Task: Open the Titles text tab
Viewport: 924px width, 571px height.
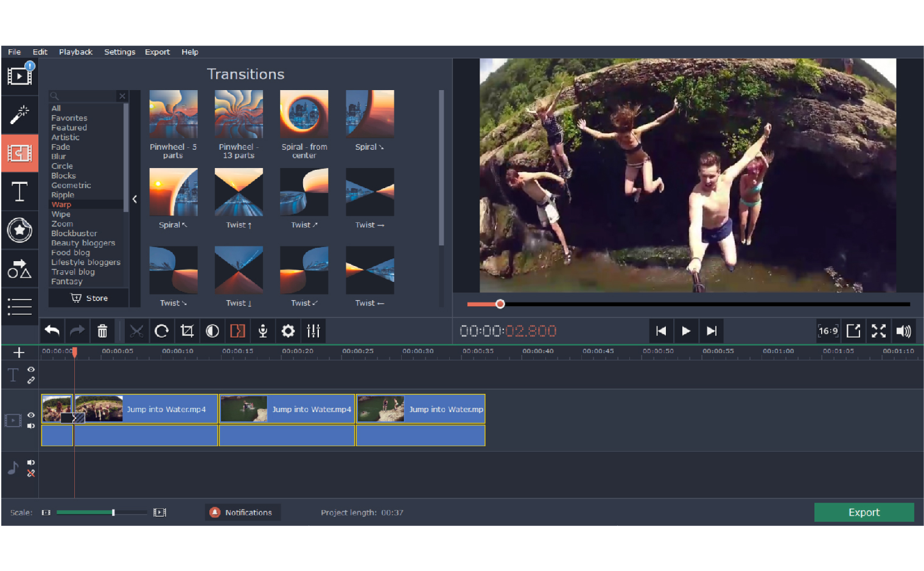Action: click(x=19, y=192)
